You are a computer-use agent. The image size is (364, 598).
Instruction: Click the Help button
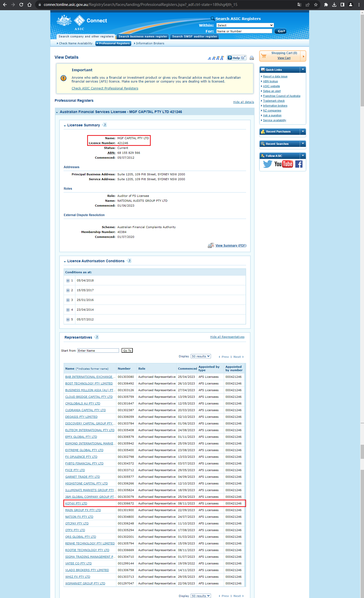(237, 58)
